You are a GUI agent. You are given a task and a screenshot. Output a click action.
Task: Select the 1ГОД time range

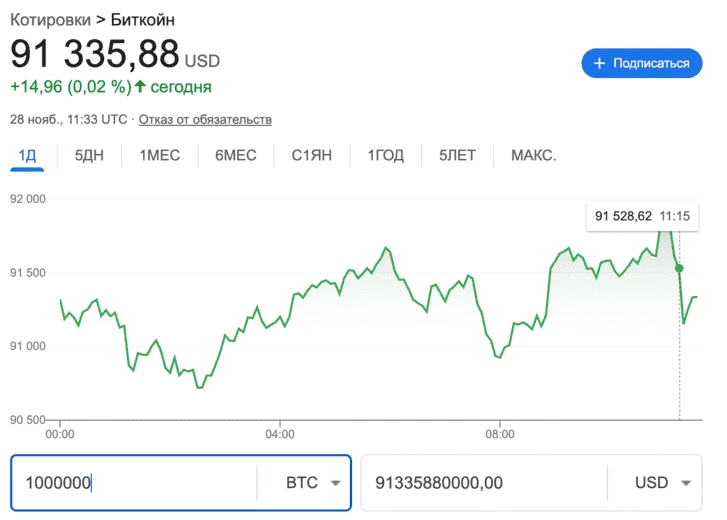[x=385, y=155]
